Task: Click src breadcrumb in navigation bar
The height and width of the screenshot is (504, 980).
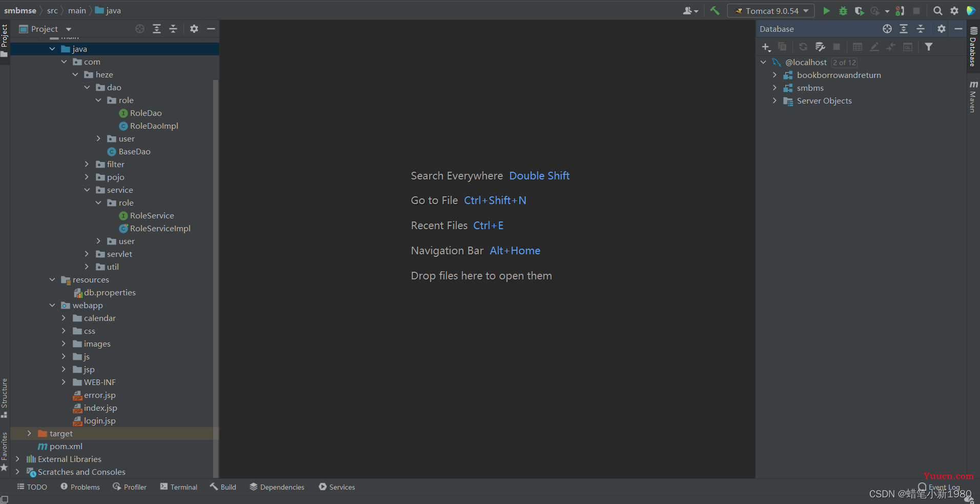Action: coord(52,10)
